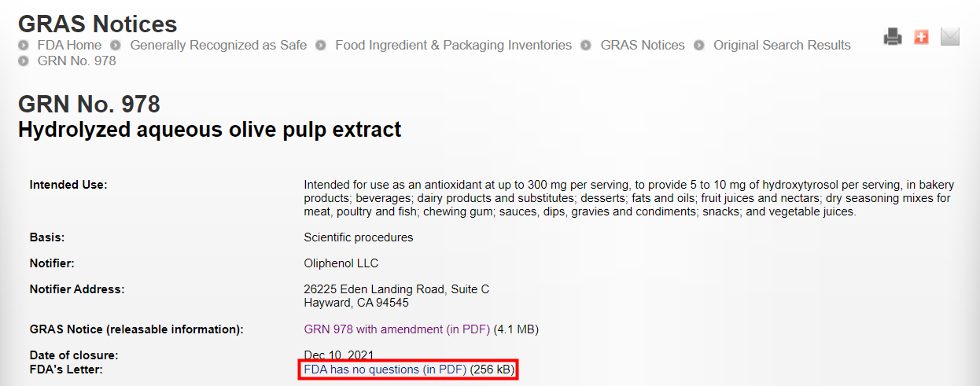The image size is (980, 386).
Task: Click the GRN No. 978 breadcrumb item
Action: click(76, 61)
